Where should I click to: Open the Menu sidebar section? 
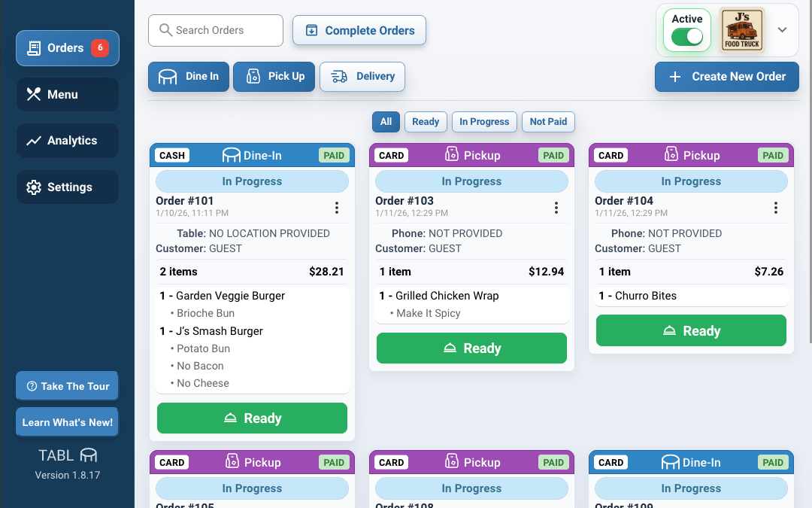(x=67, y=95)
